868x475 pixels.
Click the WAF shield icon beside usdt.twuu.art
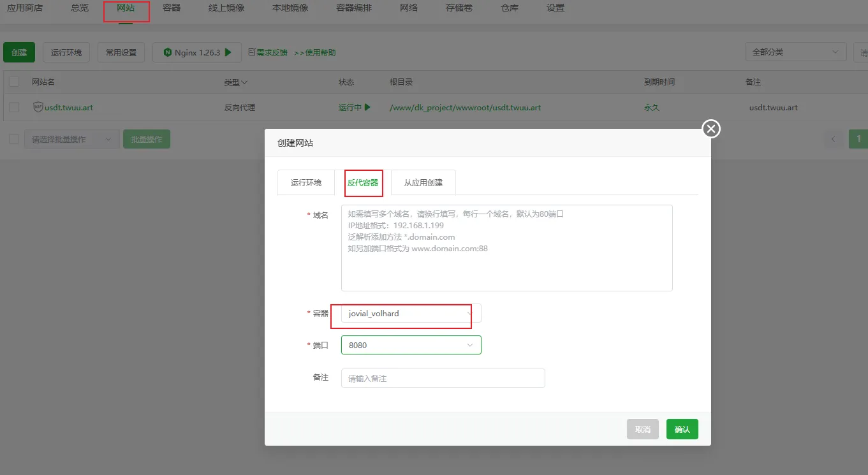tap(38, 107)
